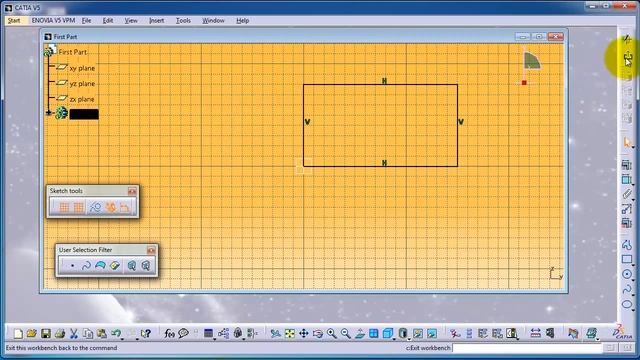Viewport: 640px width, 360px height.
Task: Click the Undo arrow icon
Action: pyautogui.click(x=116, y=333)
